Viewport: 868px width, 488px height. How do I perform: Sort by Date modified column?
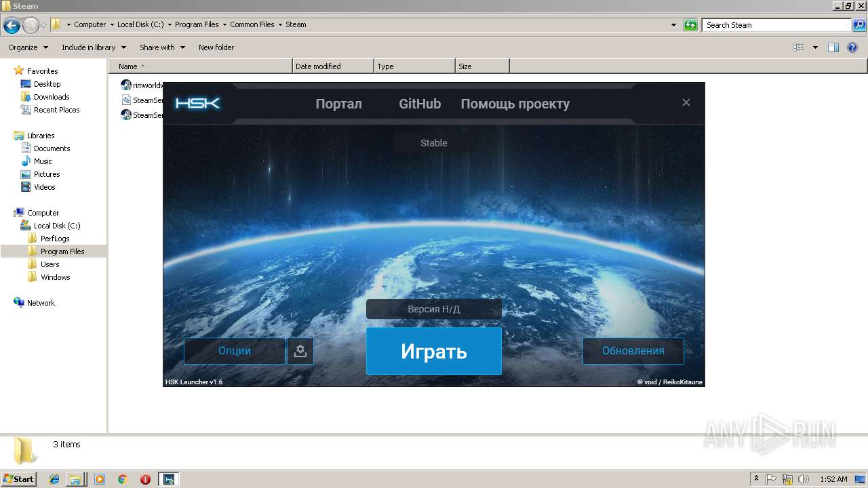(x=333, y=66)
